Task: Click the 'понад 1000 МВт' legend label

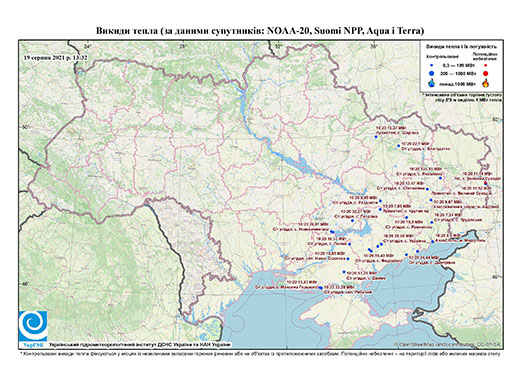Action: [x=458, y=83]
